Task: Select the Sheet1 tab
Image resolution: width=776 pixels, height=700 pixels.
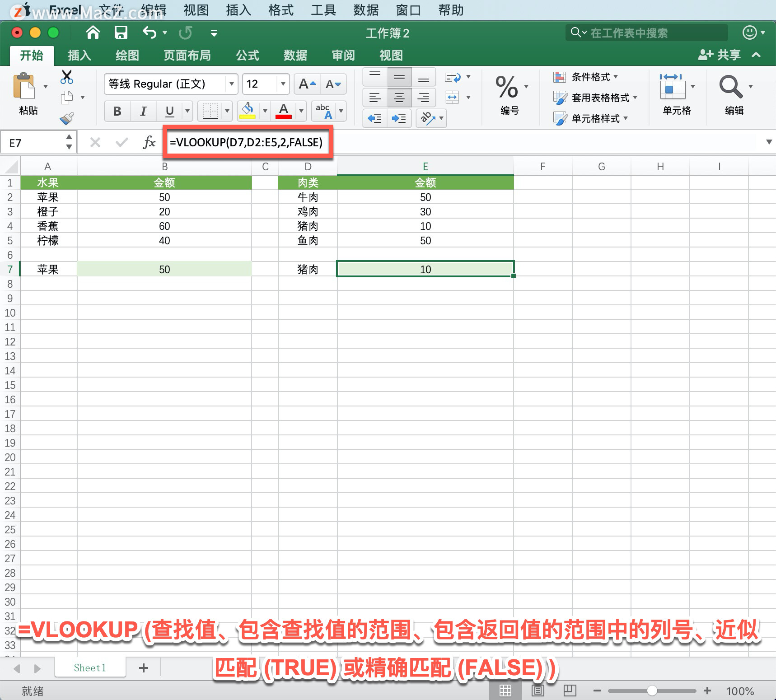Action: [90, 668]
